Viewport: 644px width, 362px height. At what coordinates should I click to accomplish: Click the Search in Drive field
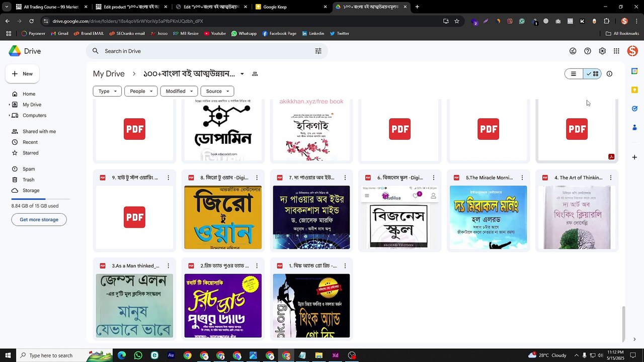click(206, 51)
